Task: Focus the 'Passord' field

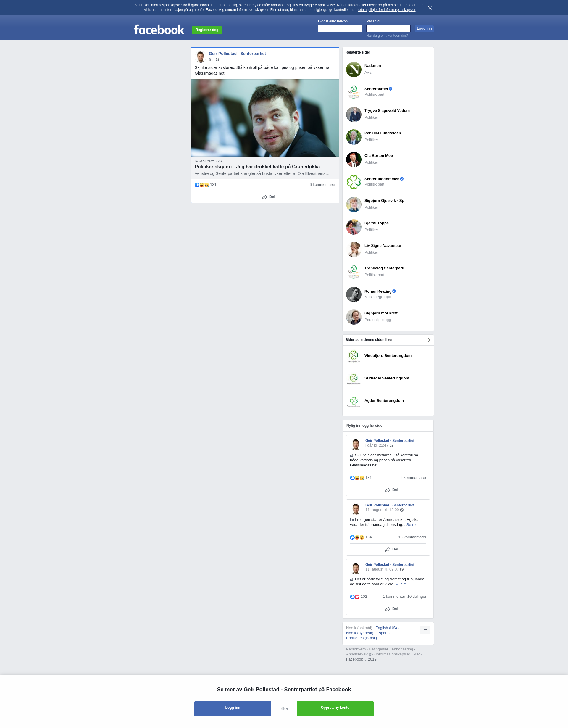Action: pyautogui.click(x=388, y=29)
